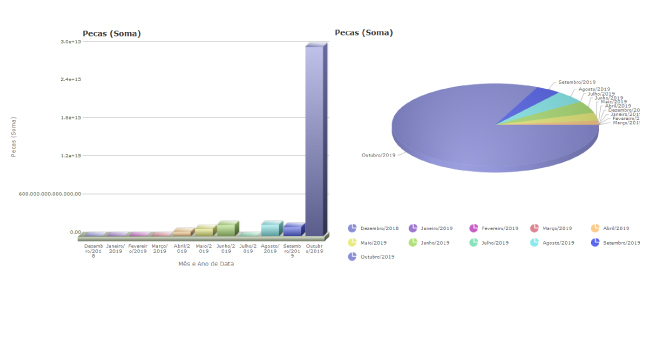Select the Junho/2019 green bar

[x=227, y=228]
